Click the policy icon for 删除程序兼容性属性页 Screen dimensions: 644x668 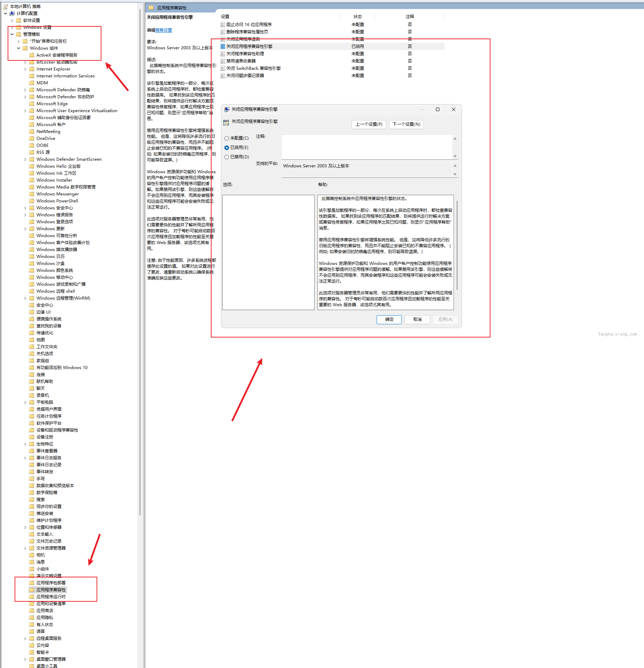223,32
